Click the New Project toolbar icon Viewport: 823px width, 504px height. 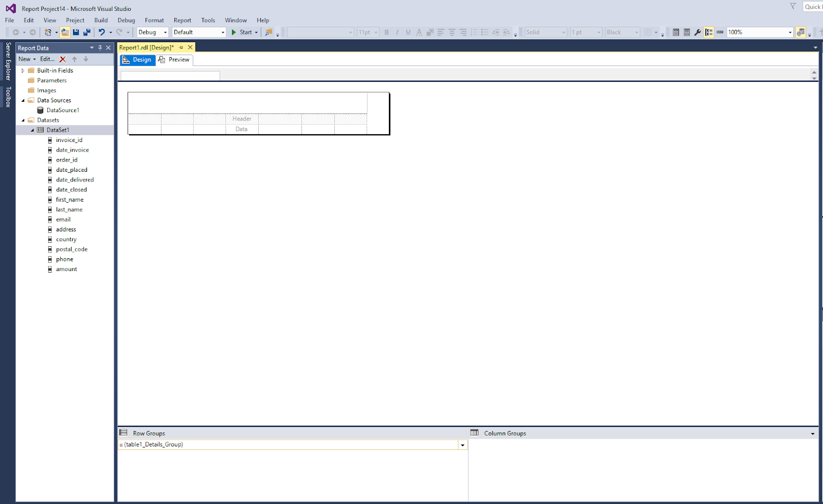point(48,32)
